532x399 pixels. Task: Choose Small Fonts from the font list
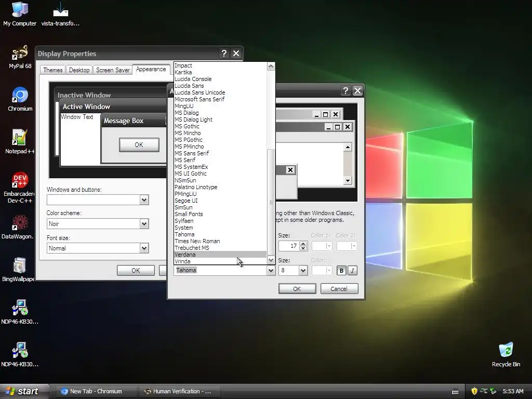point(220,214)
